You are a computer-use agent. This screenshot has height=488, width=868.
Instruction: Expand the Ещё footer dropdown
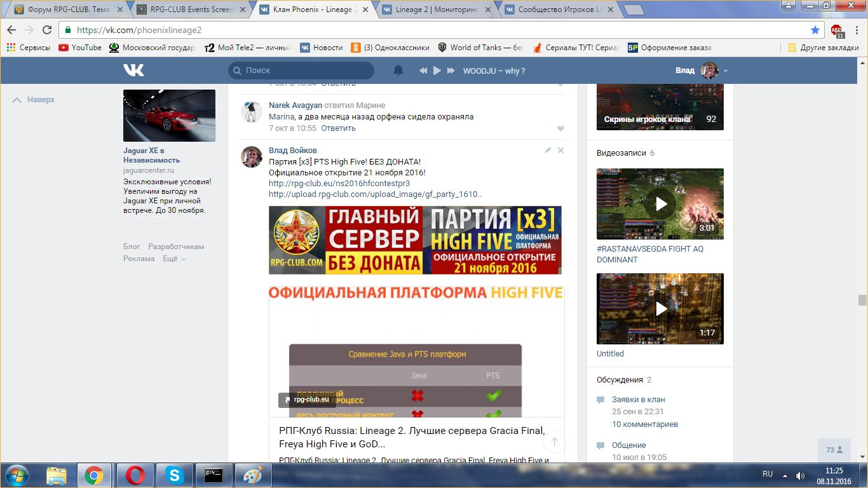174,259
